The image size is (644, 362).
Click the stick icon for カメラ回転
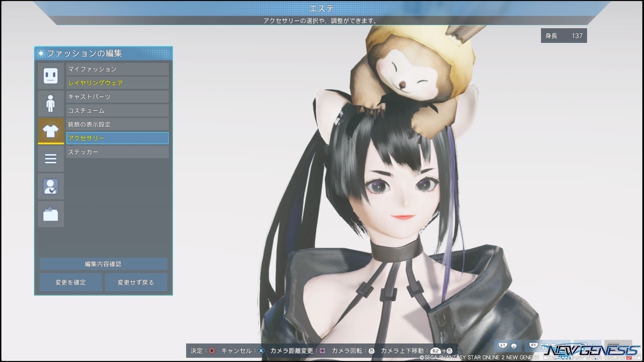click(x=371, y=351)
